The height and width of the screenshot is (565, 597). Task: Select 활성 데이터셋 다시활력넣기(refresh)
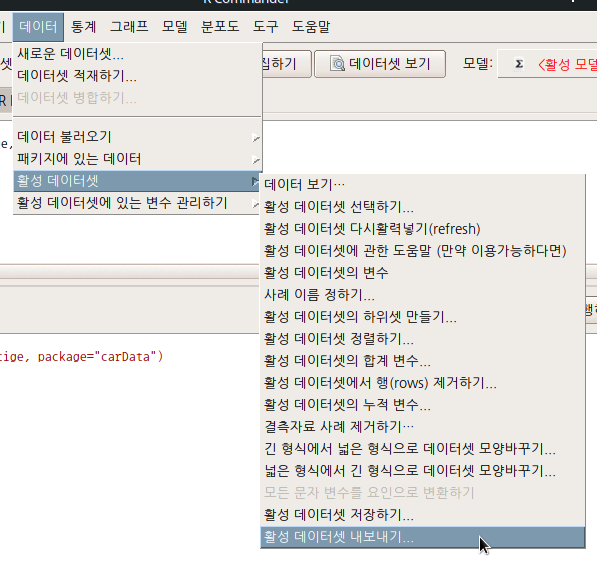423,229
